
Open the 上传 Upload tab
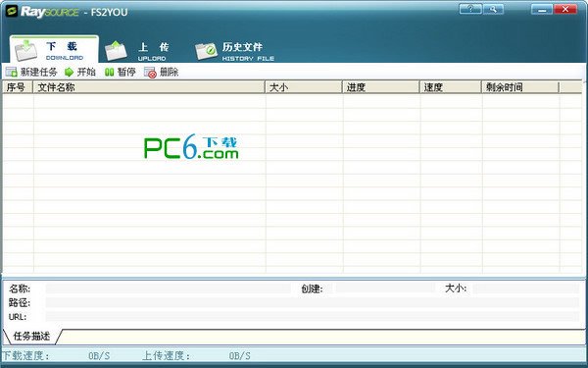[x=137, y=51]
